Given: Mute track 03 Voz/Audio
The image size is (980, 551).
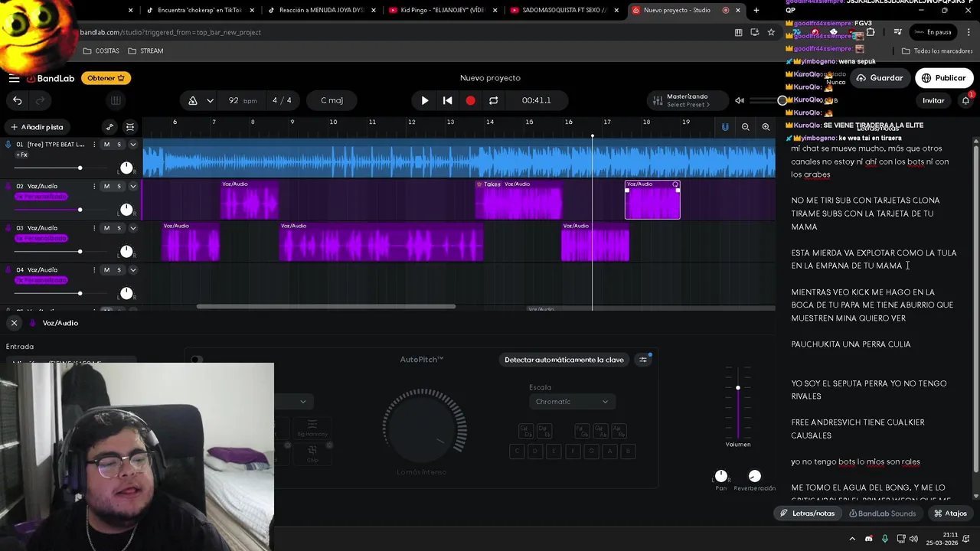Looking at the screenshot, I should point(106,228).
